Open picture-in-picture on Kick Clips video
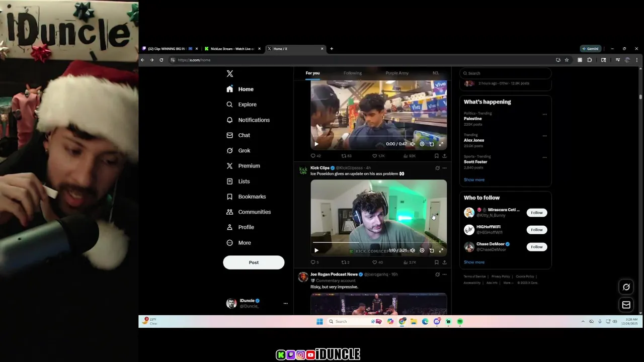The width and height of the screenshot is (644, 362). click(432, 250)
